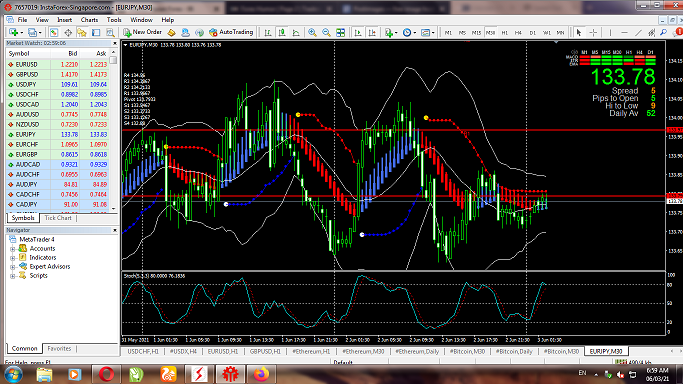683x384 pixels.
Task: Expand the Expert Advisors tree node
Action: point(13,267)
